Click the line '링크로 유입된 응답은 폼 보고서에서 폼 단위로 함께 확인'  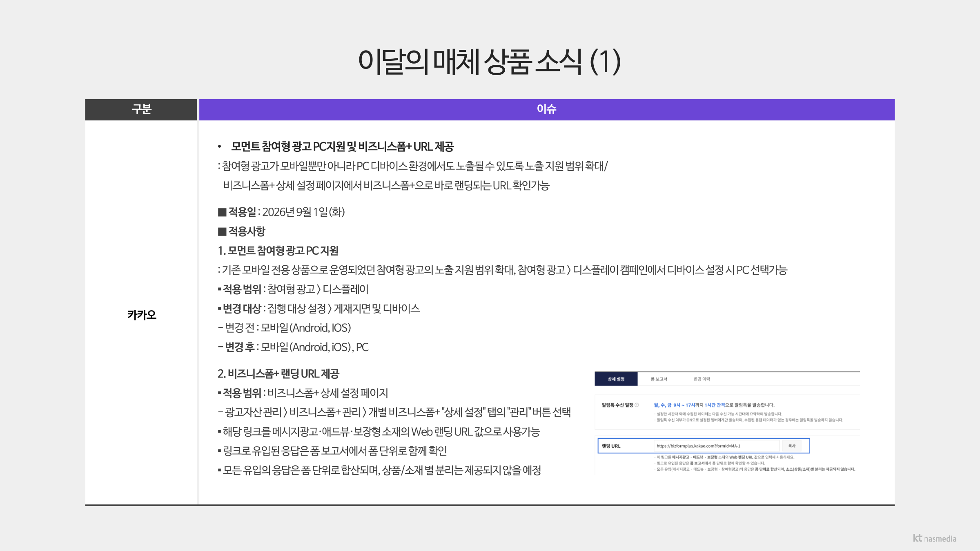pos(332,451)
